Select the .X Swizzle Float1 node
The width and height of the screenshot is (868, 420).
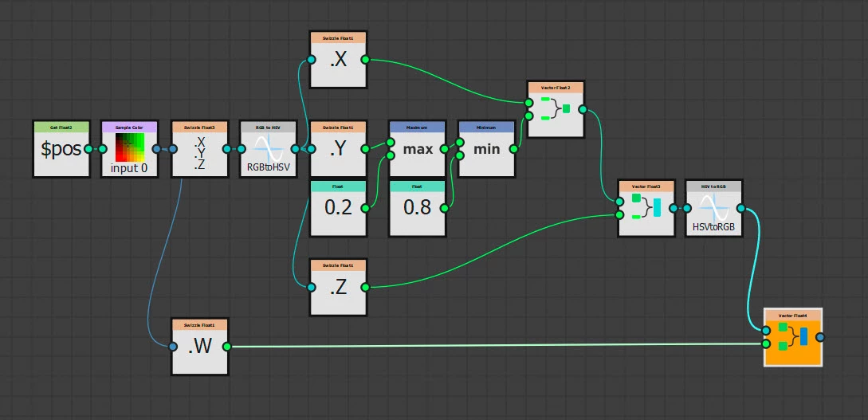[x=338, y=59]
